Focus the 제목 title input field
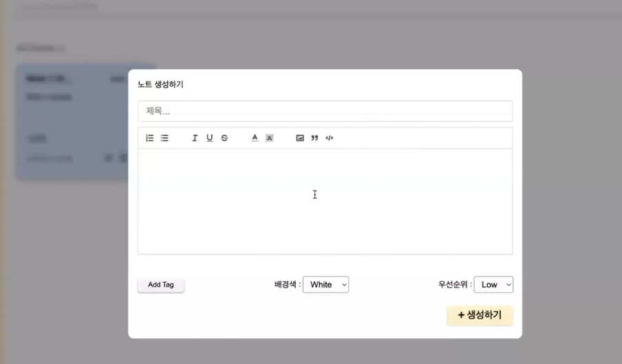This screenshot has width=622, height=364. click(325, 111)
